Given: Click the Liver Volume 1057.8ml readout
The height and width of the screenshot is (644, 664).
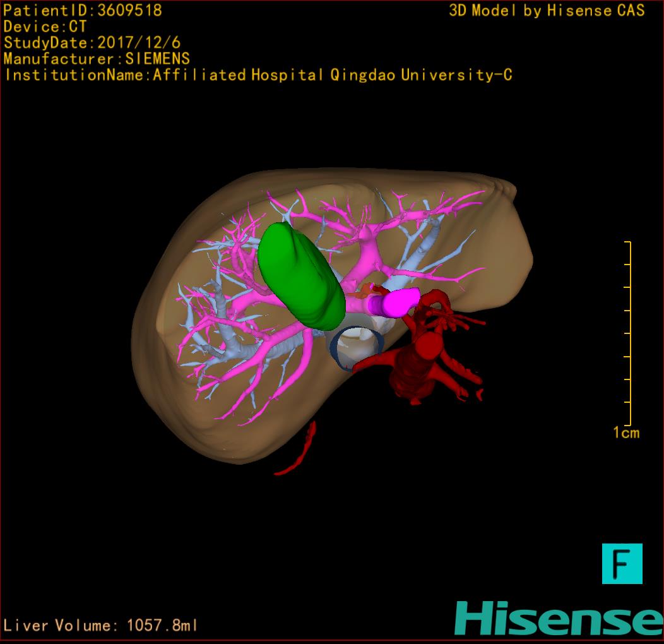Looking at the screenshot, I should [x=101, y=625].
